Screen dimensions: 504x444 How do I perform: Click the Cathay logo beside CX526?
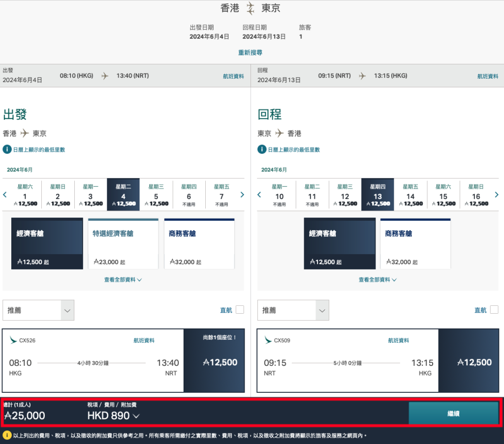pos(13,340)
